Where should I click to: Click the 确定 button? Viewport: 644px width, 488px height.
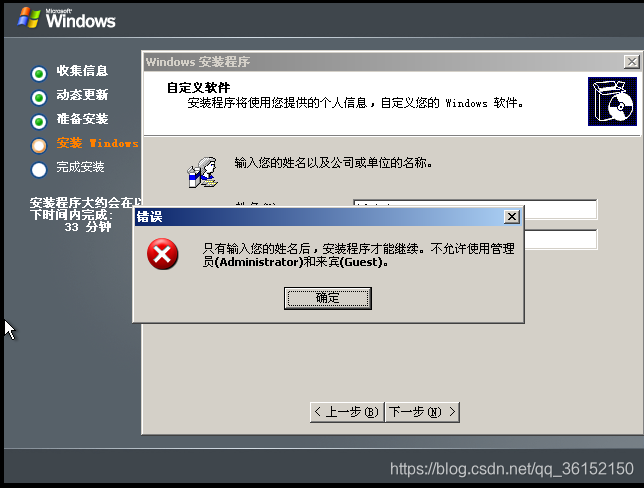coord(328,298)
